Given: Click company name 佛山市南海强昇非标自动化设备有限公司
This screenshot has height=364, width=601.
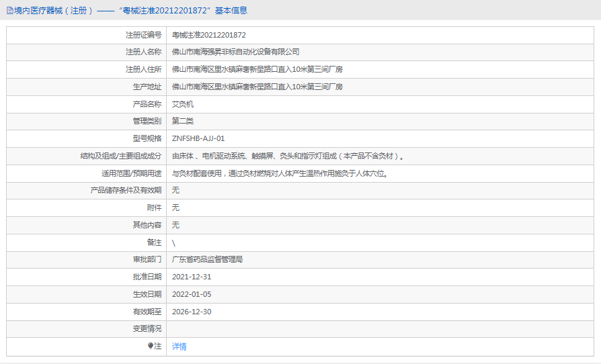Looking at the screenshot, I should 236,52.
